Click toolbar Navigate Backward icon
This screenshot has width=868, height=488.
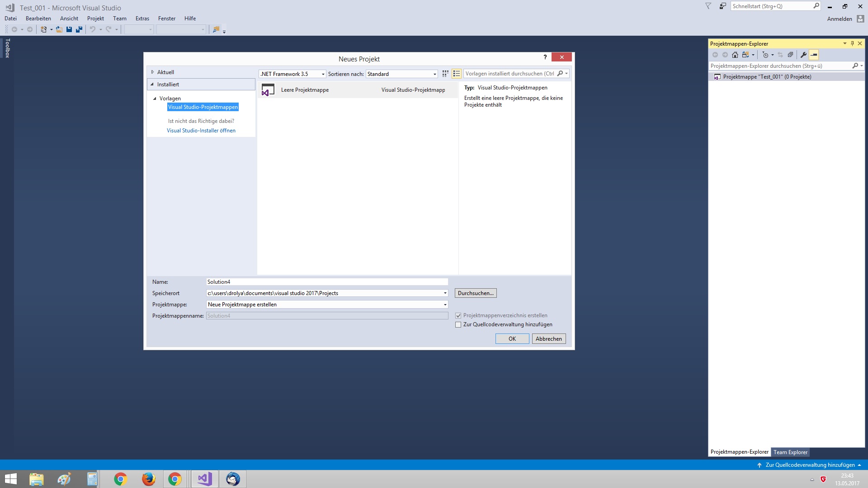pos(14,29)
